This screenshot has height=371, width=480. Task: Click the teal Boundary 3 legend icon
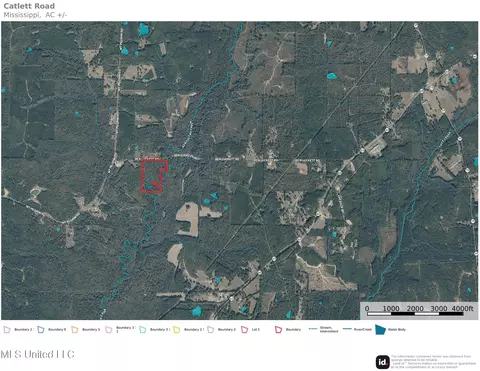pyautogui.click(x=143, y=330)
